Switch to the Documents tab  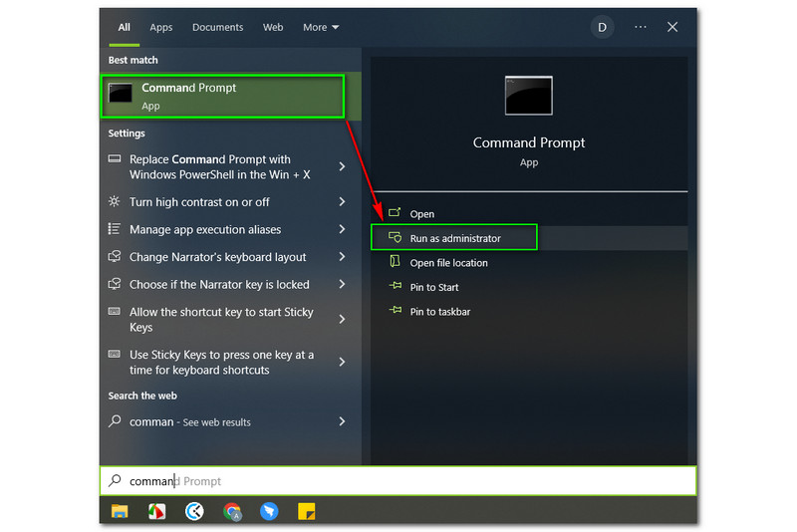point(216,27)
